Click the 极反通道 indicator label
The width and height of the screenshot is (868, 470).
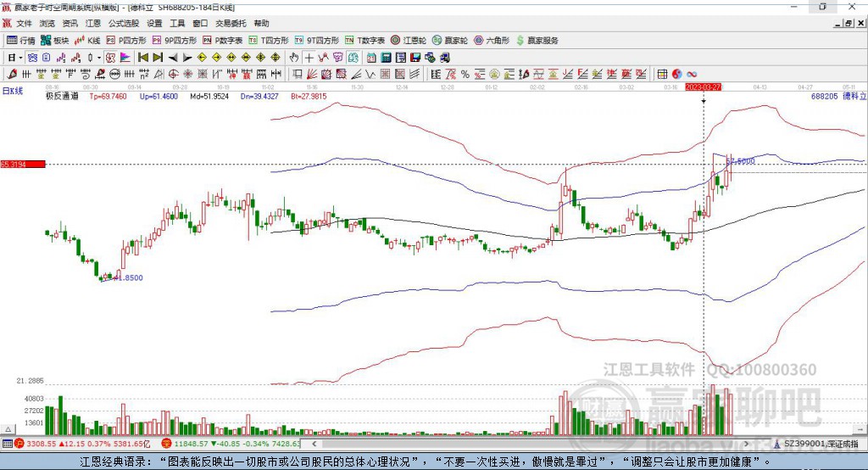(x=62, y=97)
